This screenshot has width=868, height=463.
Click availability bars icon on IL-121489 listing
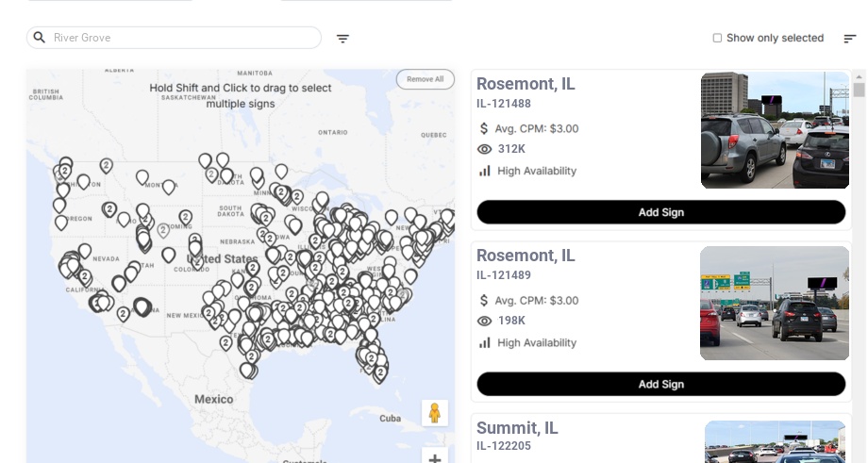(485, 342)
